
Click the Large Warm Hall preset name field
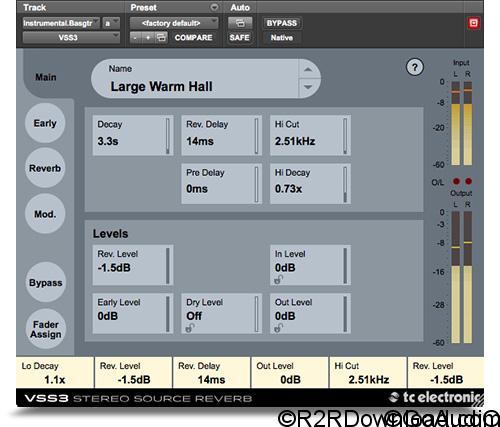point(195,79)
